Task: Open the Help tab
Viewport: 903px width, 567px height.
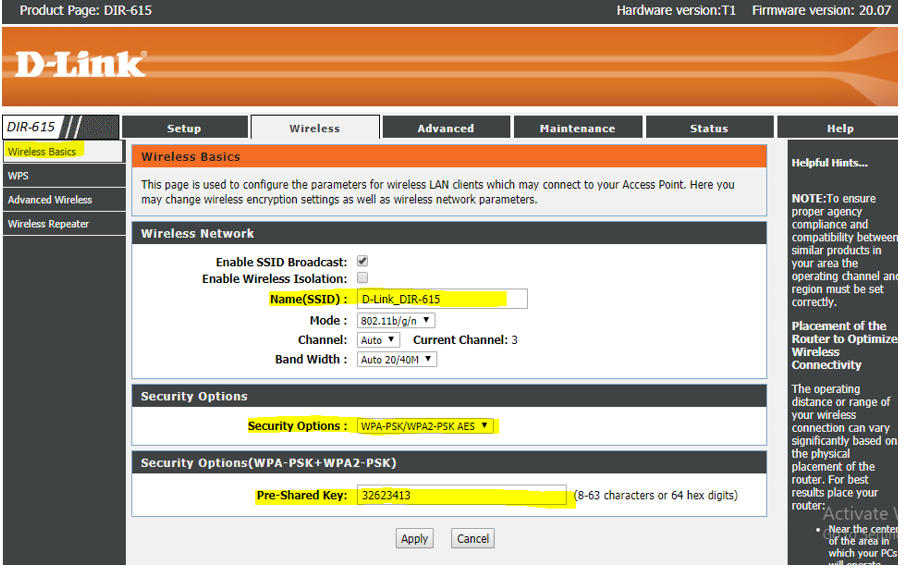Action: pyautogui.click(x=840, y=128)
